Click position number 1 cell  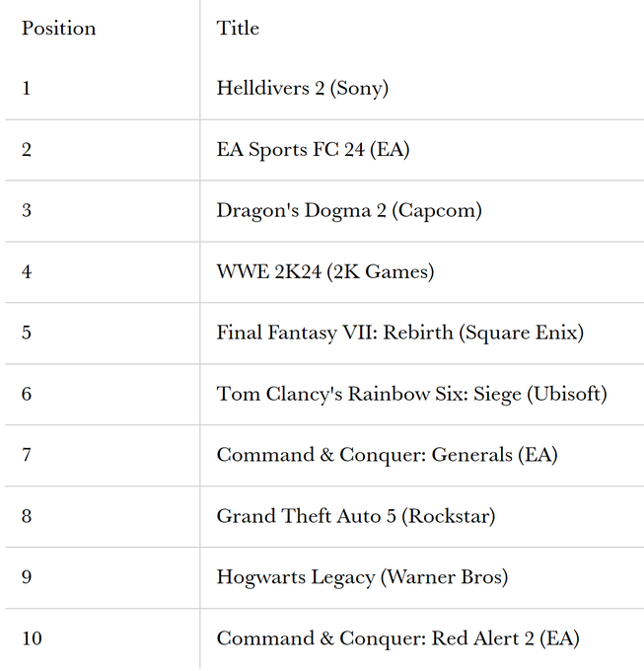pyautogui.click(x=27, y=89)
